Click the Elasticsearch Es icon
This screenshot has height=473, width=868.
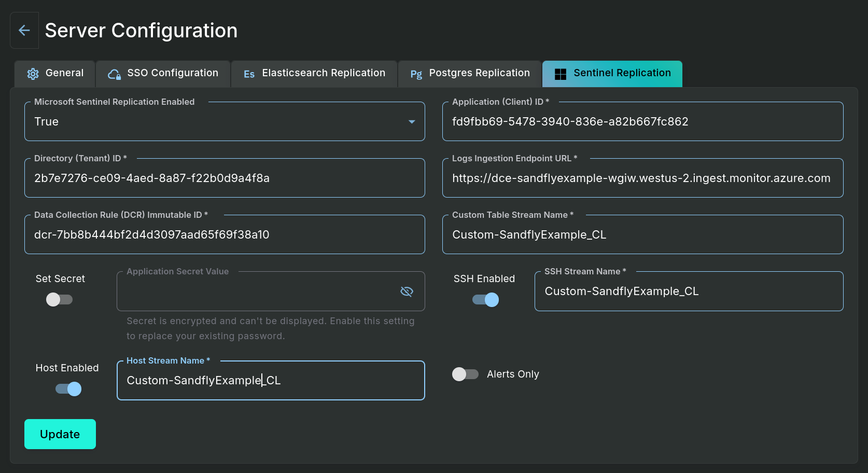click(249, 74)
